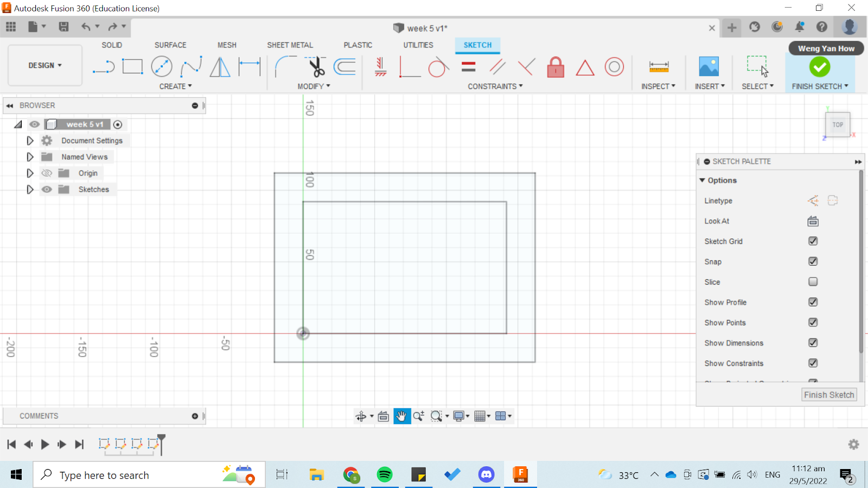Viewport: 868px width, 488px height.
Task: Open Spotify from the Windows taskbar
Action: [385, 475]
